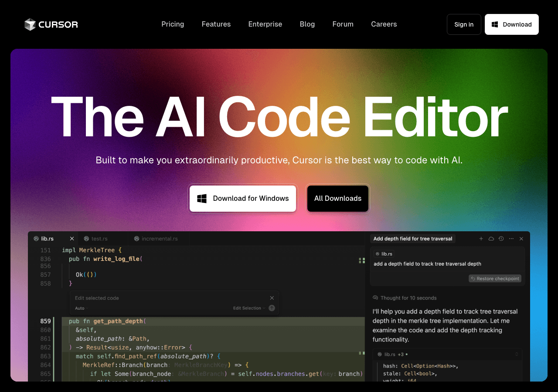
Task: Click the green grid icon beside write_log_file
Action: coord(361,260)
